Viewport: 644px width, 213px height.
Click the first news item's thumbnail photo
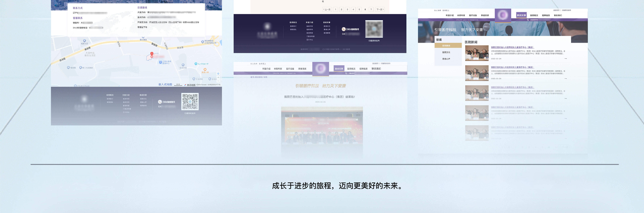(477, 53)
